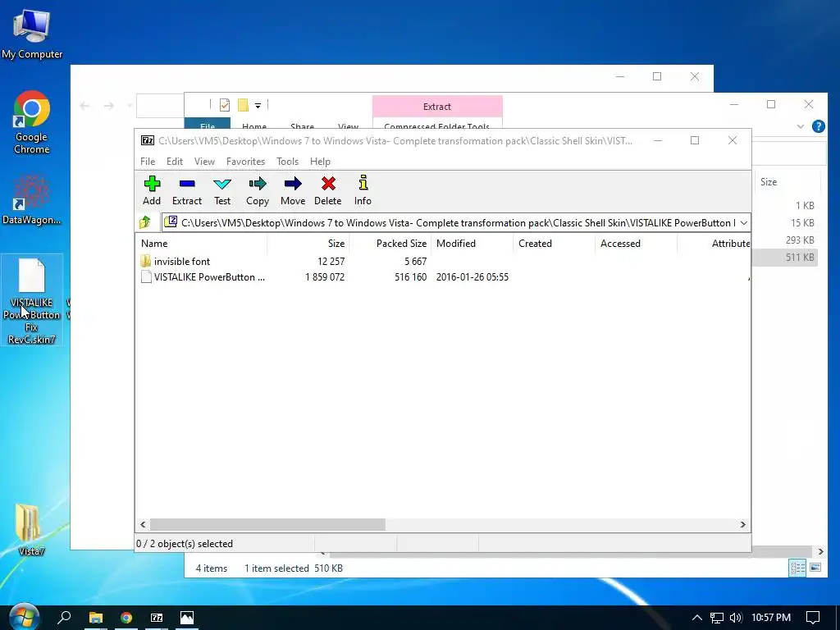Click the Photos taskbar icon

click(x=187, y=618)
